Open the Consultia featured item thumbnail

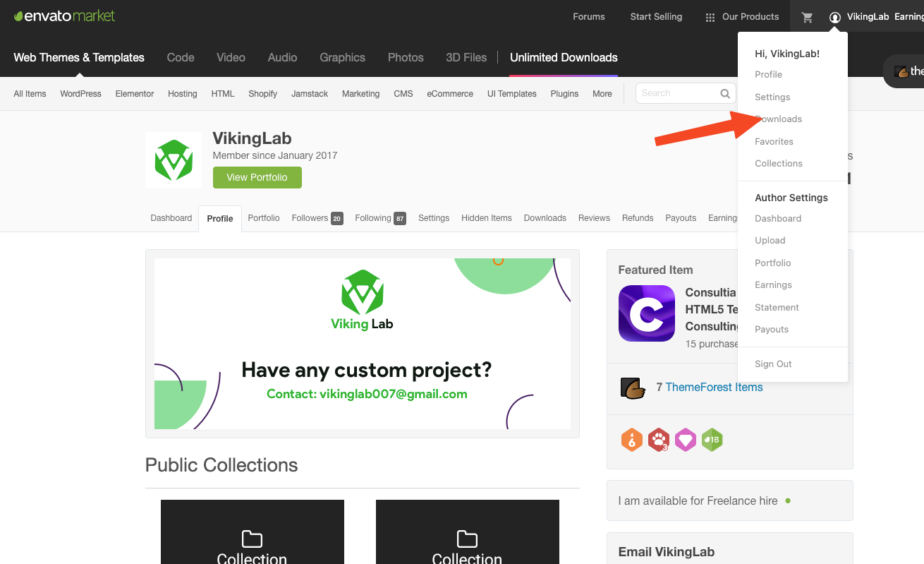647,313
